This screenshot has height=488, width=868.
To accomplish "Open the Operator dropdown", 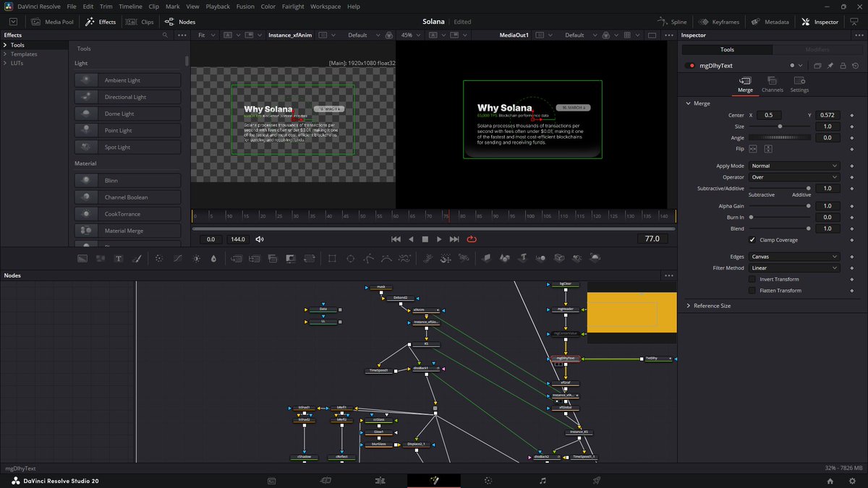I will tap(794, 177).
